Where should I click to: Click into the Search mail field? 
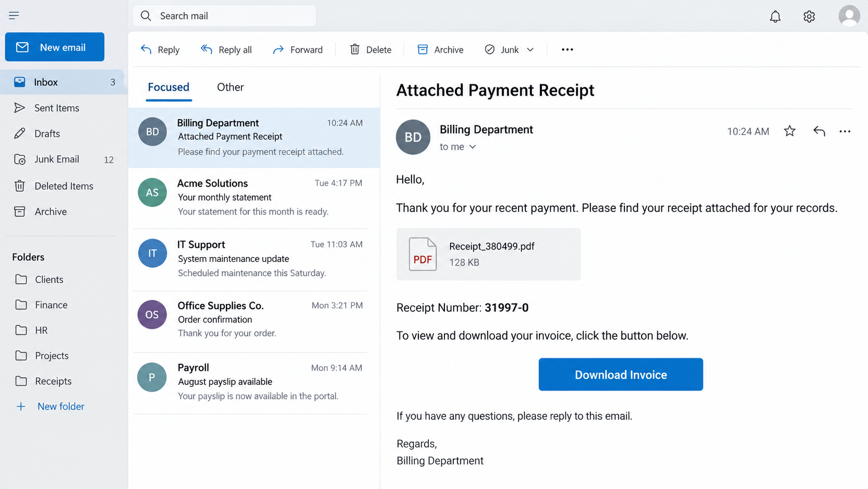click(x=224, y=16)
